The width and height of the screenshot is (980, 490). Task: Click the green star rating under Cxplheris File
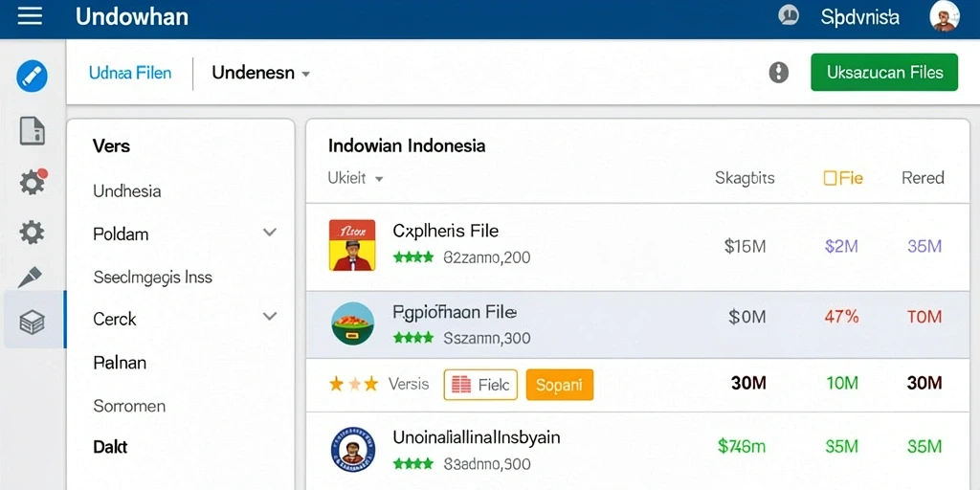413,256
